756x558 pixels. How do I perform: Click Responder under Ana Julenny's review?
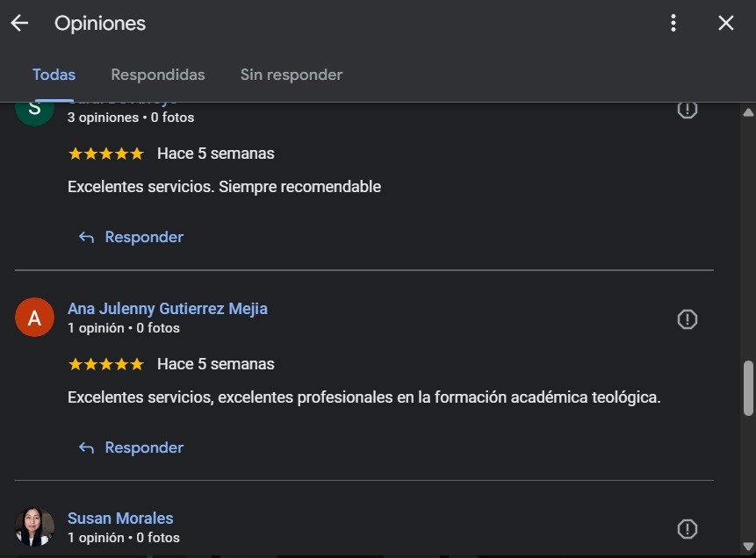click(x=131, y=447)
